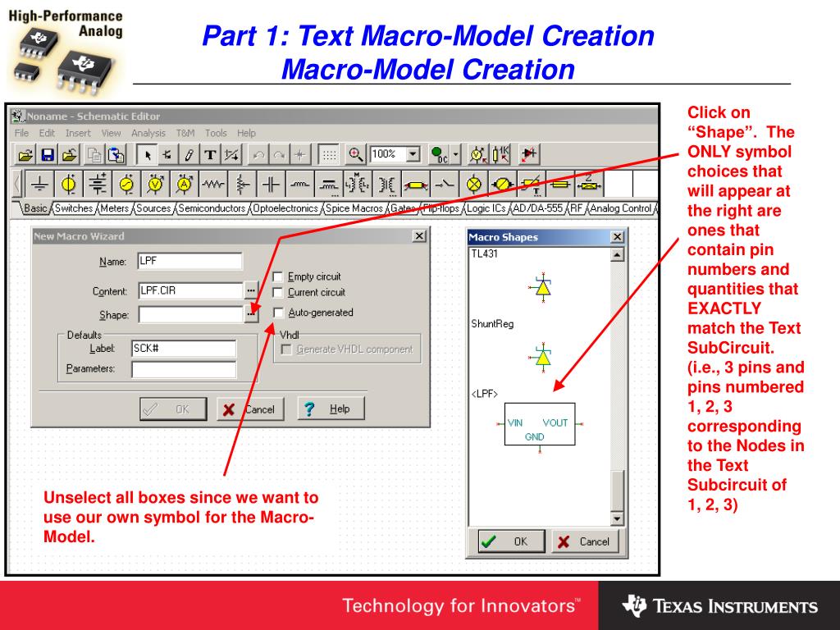This screenshot has width=840, height=630.
Task: Open the Insert menu
Action: tap(78, 133)
